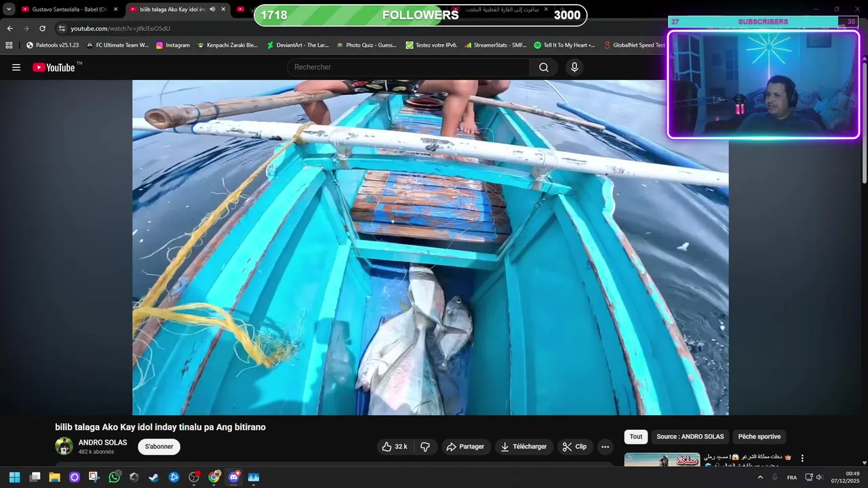Viewport: 868px width, 488px height.
Task: Open the ANDRO SOLAS channel name link
Action: coord(102,443)
